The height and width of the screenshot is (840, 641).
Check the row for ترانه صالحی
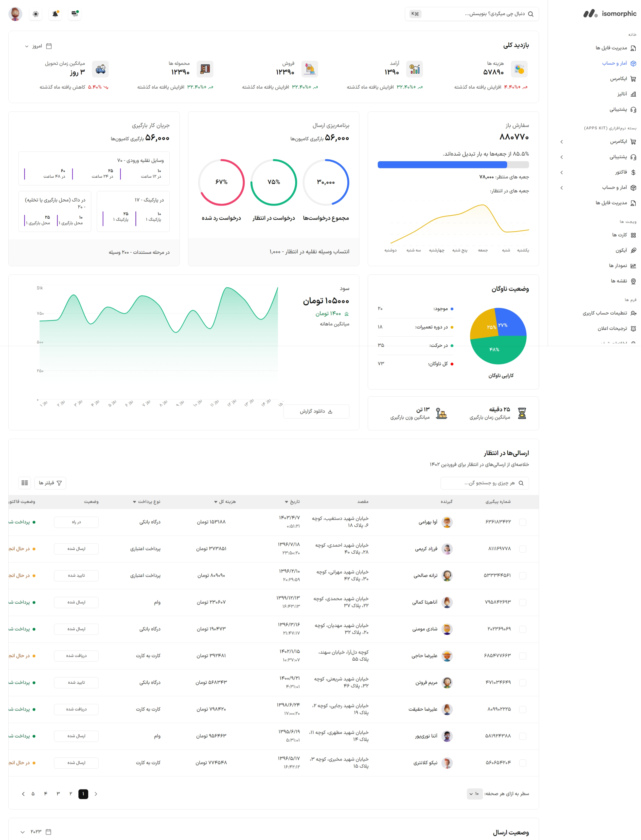pyautogui.click(x=523, y=575)
